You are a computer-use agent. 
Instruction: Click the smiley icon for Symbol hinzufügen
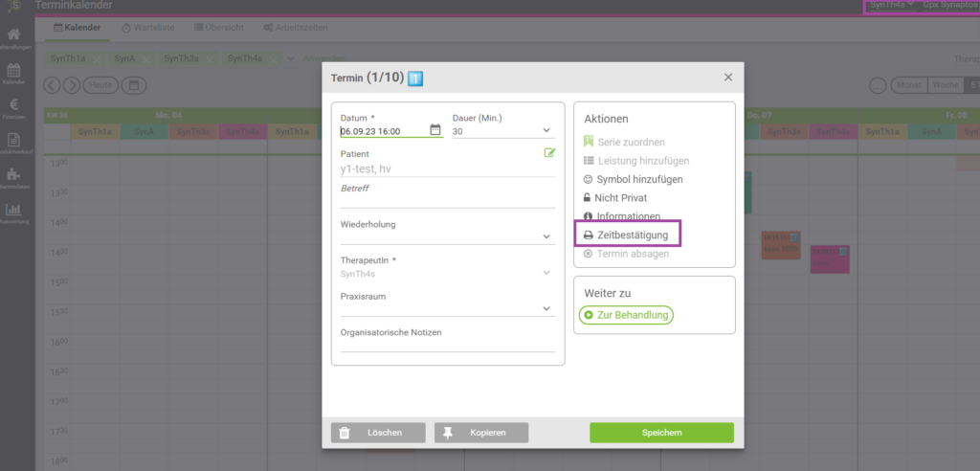[589, 179]
